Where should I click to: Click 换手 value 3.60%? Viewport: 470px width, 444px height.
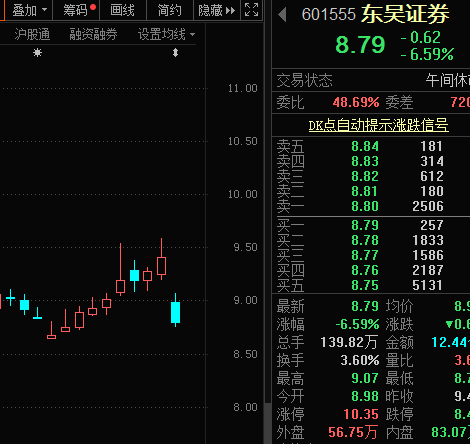click(360, 360)
